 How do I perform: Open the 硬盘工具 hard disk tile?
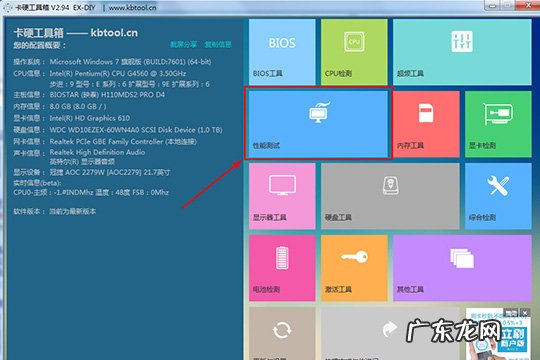coord(390,196)
